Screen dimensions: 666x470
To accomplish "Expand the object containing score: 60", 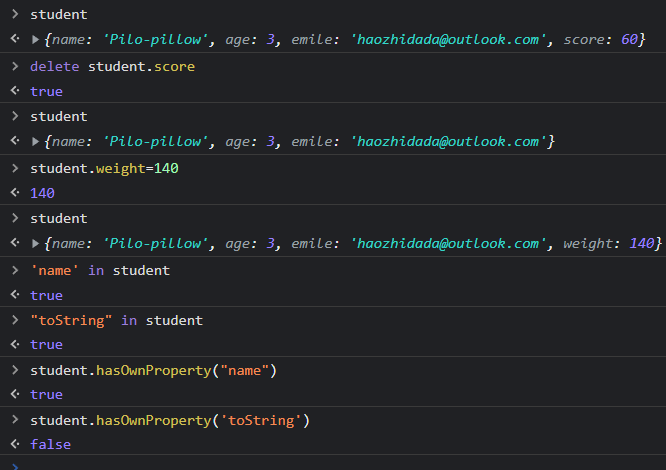I will [x=35, y=40].
